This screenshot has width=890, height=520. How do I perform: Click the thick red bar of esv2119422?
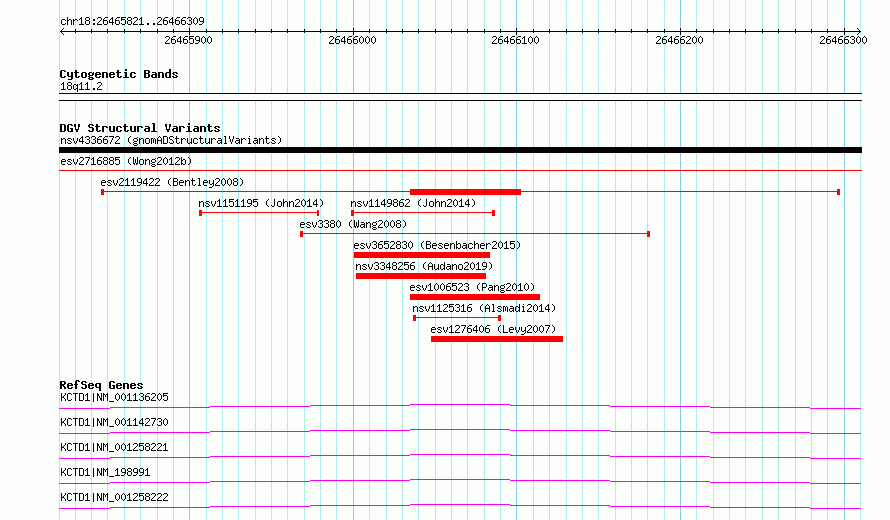click(465, 192)
